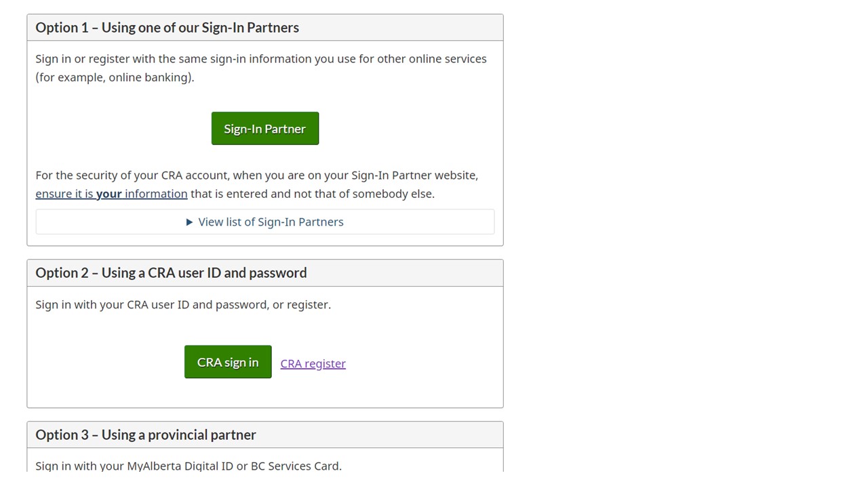The width and height of the screenshot is (868, 488).
Task: Click the Option 1 Sign-In Partners heading
Action: coord(167,28)
